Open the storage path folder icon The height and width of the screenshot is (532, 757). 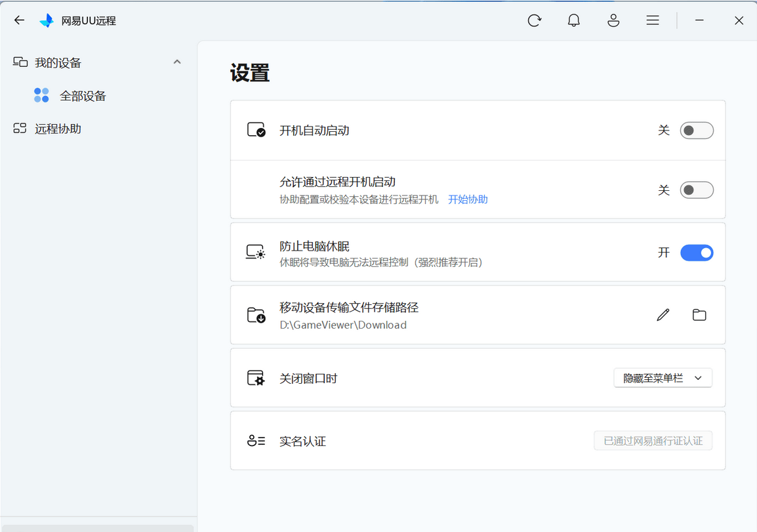(x=699, y=315)
